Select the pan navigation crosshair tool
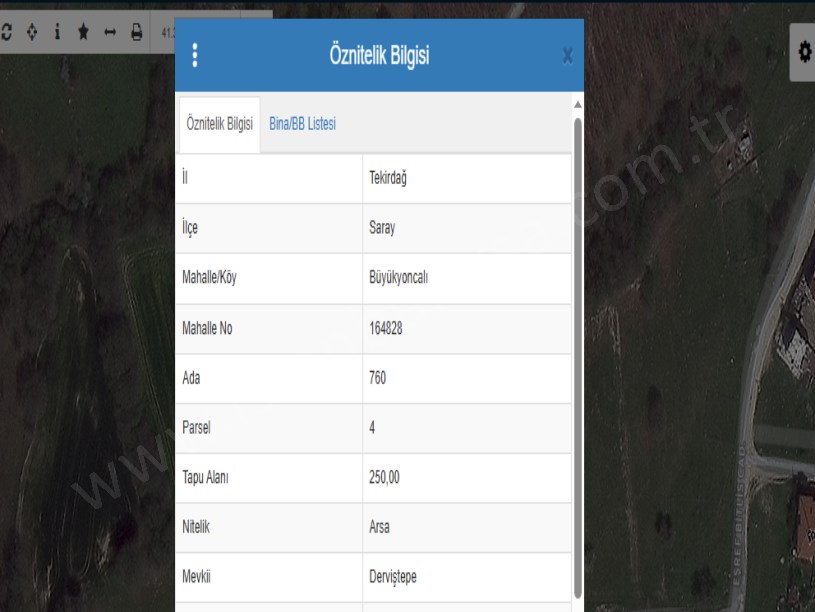Screen dimensions: 815x612 coord(34,31)
